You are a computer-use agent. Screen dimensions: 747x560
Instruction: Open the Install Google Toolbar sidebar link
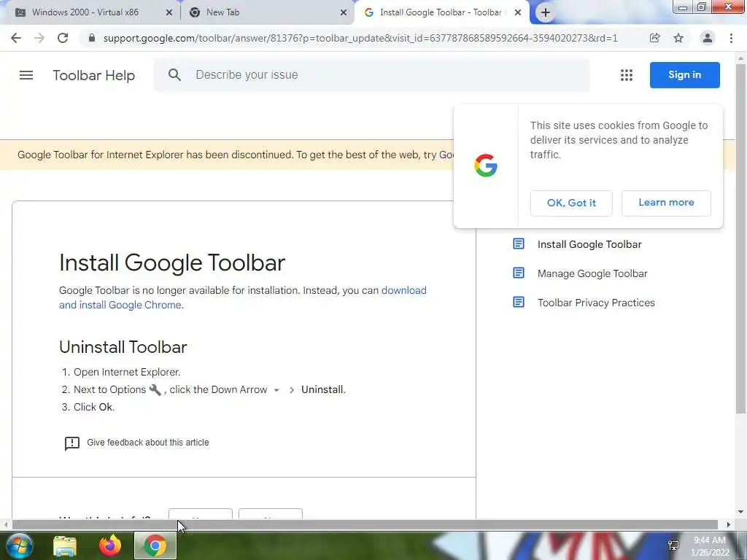(589, 244)
